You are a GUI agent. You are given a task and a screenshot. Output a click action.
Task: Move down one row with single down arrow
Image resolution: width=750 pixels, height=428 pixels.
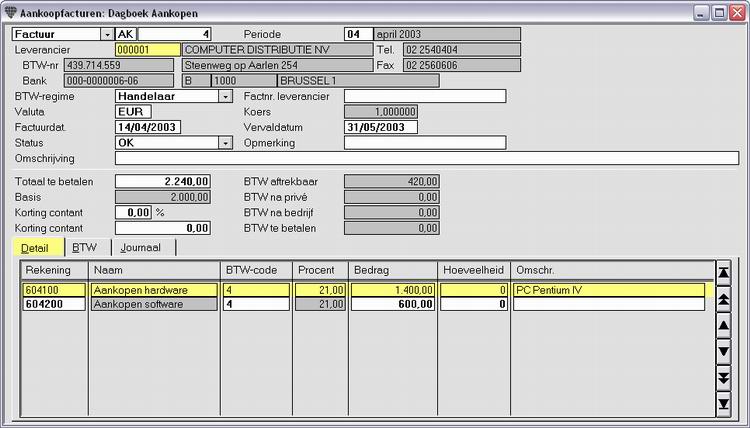pos(724,351)
